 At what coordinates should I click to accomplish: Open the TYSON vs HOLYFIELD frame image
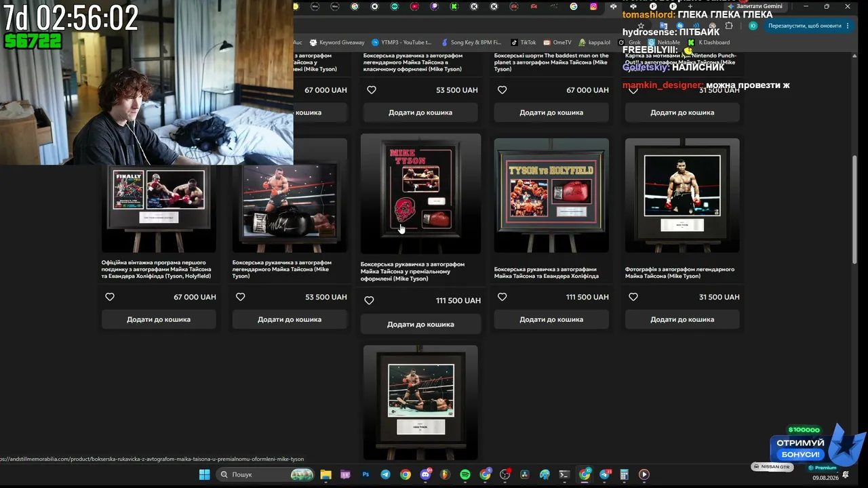551,195
